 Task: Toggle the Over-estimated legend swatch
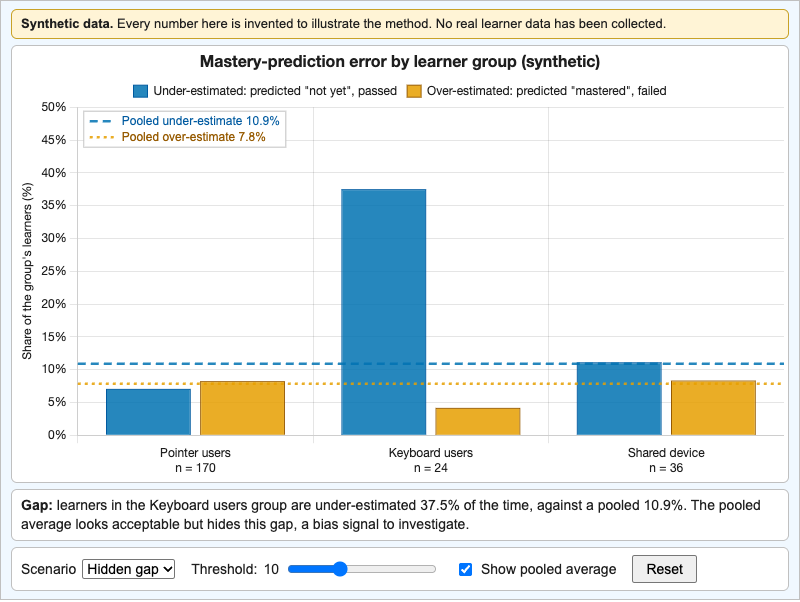point(414,91)
